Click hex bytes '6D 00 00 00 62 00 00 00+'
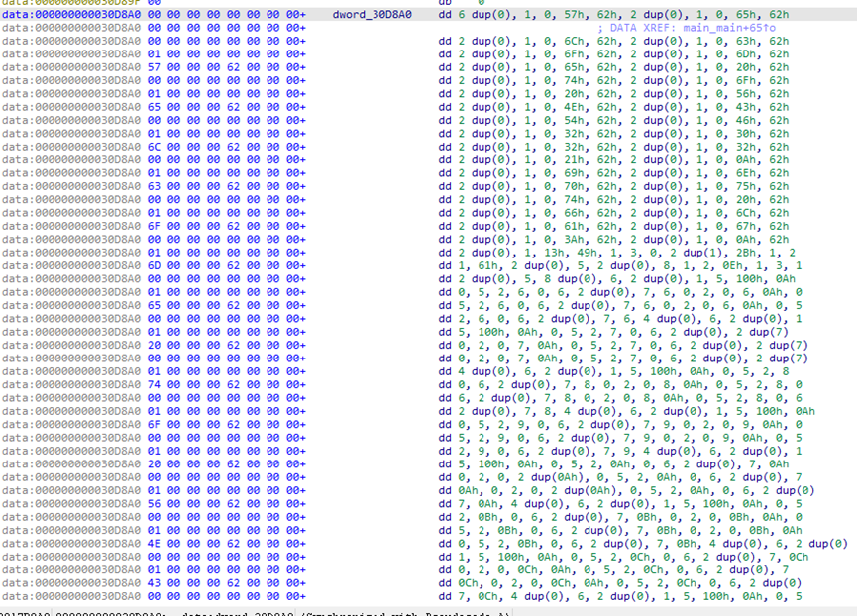This screenshot has width=857, height=616. pos(227,266)
